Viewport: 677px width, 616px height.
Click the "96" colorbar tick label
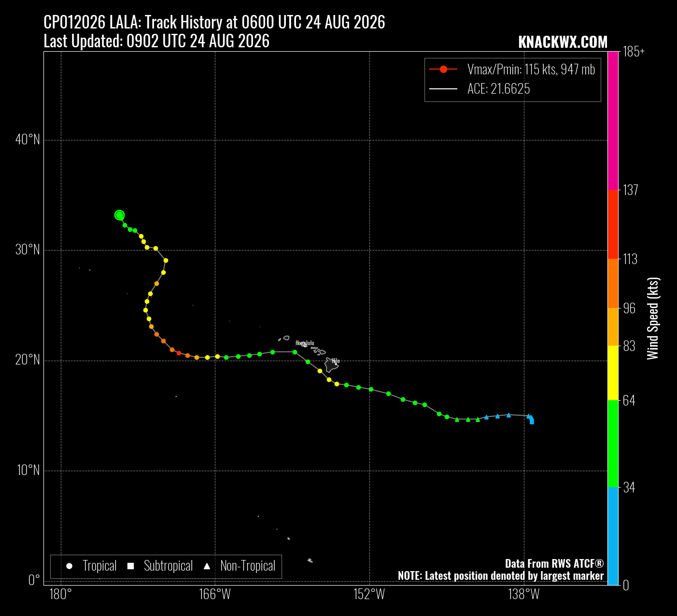coord(629,308)
